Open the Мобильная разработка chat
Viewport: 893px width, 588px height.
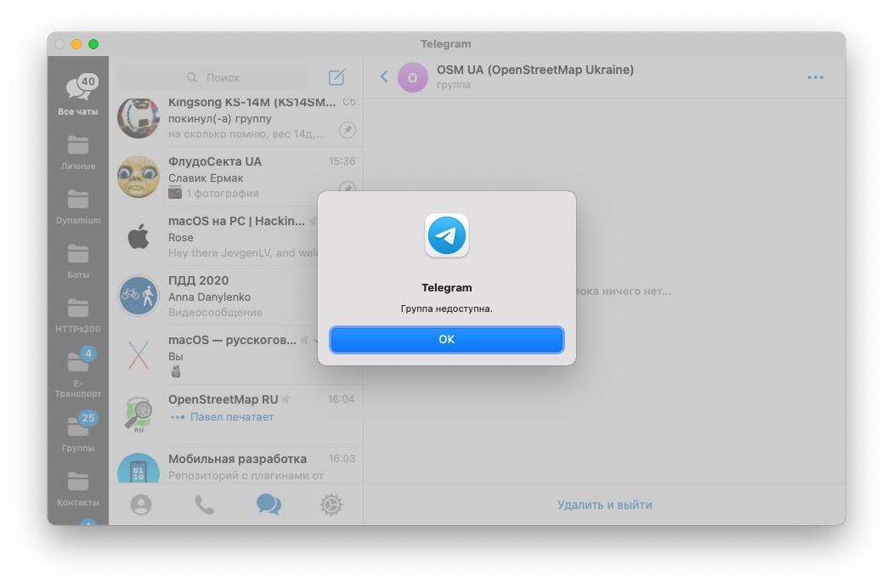pos(235,464)
